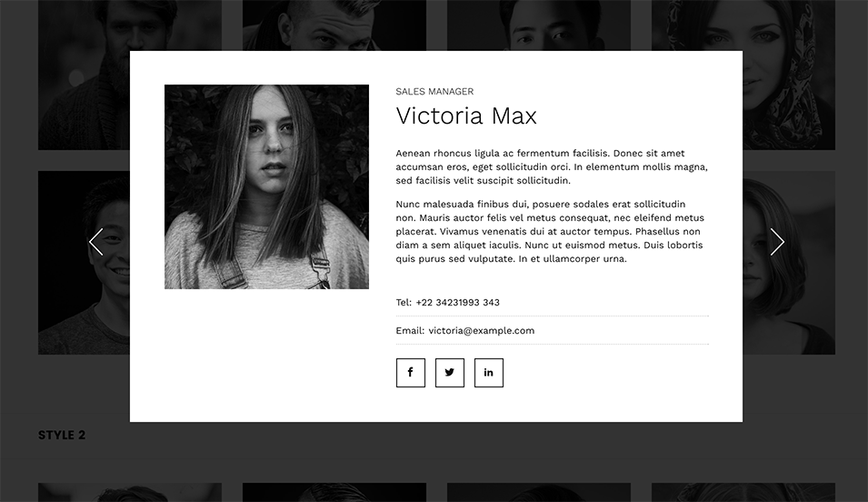Click the Victoria Max name heading
Screen dimensions: 868x502
click(466, 115)
